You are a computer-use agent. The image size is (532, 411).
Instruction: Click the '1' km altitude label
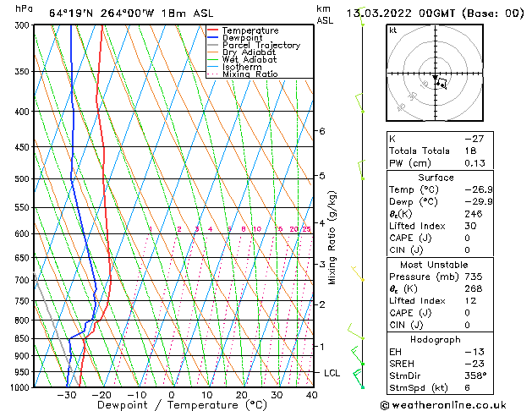[x=322, y=347]
